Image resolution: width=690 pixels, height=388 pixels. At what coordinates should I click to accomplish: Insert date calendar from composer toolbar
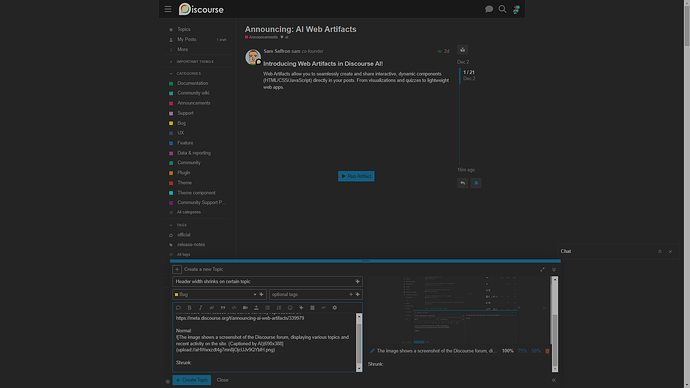312,307
